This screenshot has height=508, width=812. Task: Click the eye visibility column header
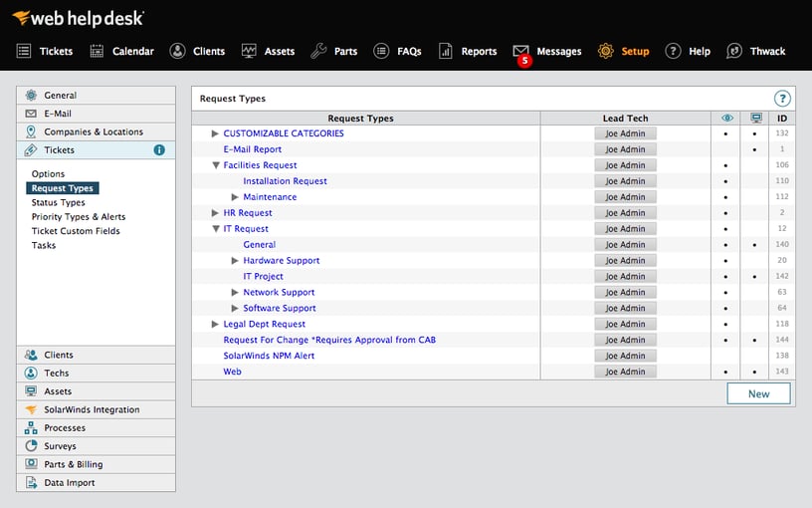pyautogui.click(x=727, y=119)
